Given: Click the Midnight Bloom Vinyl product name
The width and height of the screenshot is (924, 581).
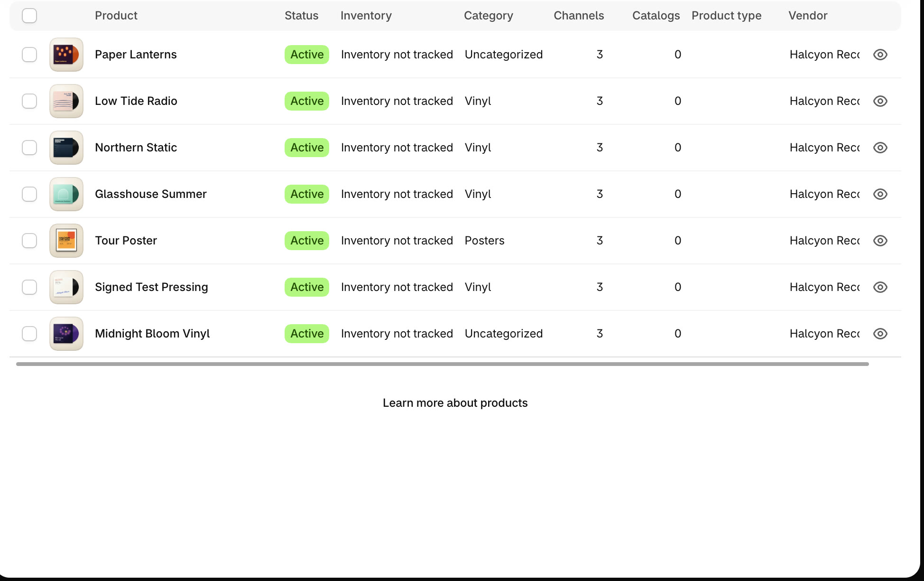Looking at the screenshot, I should click(x=152, y=334).
